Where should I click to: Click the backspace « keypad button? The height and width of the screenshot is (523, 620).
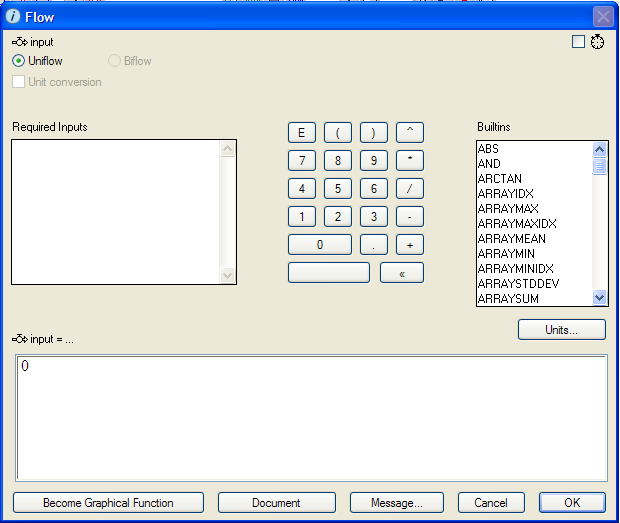pos(402,273)
